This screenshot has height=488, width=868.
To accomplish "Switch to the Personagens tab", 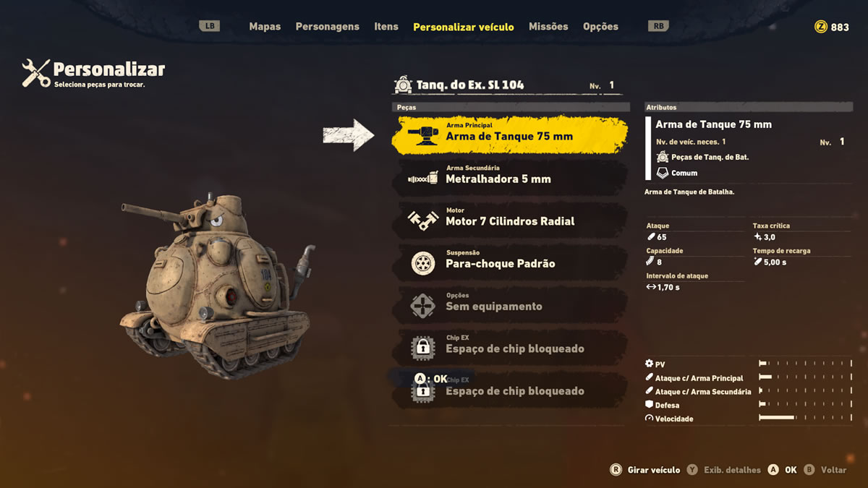I will [x=327, y=27].
